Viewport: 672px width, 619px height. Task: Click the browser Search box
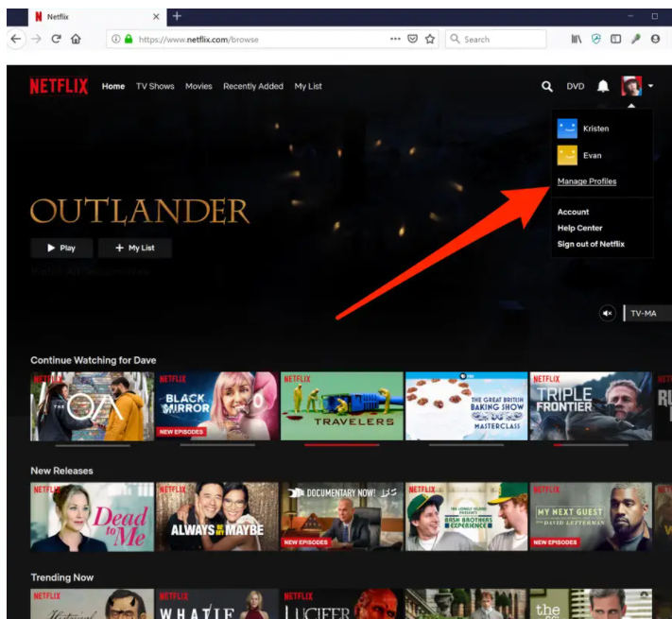click(496, 39)
